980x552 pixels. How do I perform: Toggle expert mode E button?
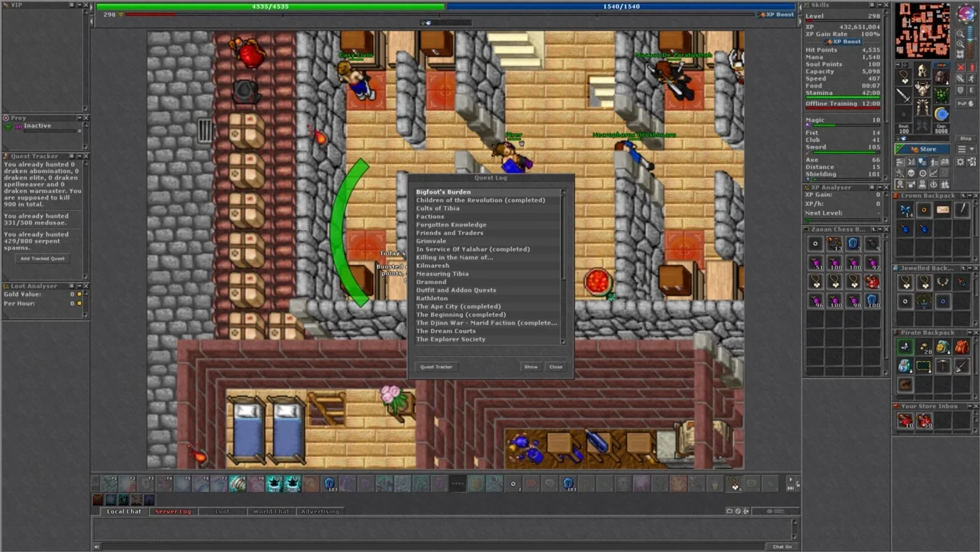[x=972, y=91]
